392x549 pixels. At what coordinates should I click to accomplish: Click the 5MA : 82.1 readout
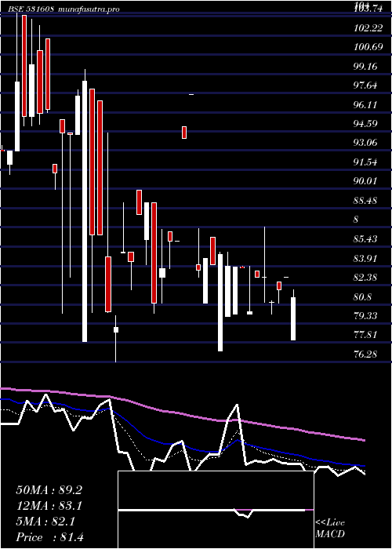pos(45,522)
